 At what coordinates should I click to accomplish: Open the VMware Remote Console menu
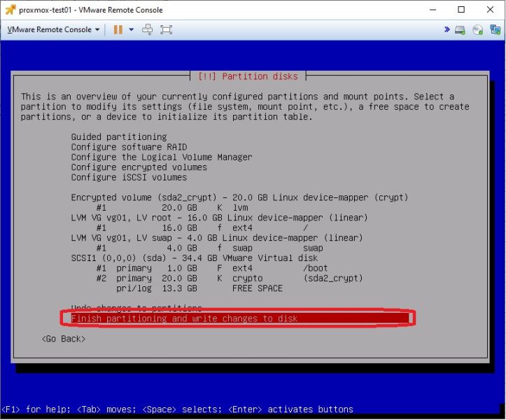pos(53,29)
